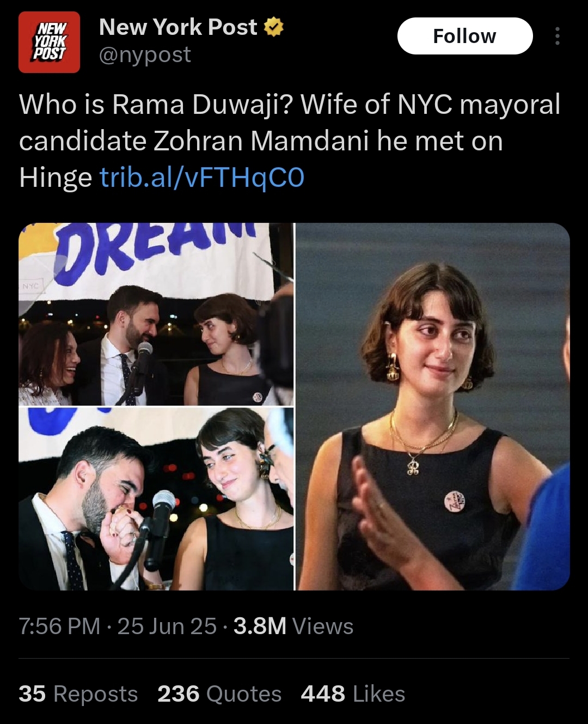Open top-left photo with DREAM banner
The height and width of the screenshot is (724, 588).
156,314
